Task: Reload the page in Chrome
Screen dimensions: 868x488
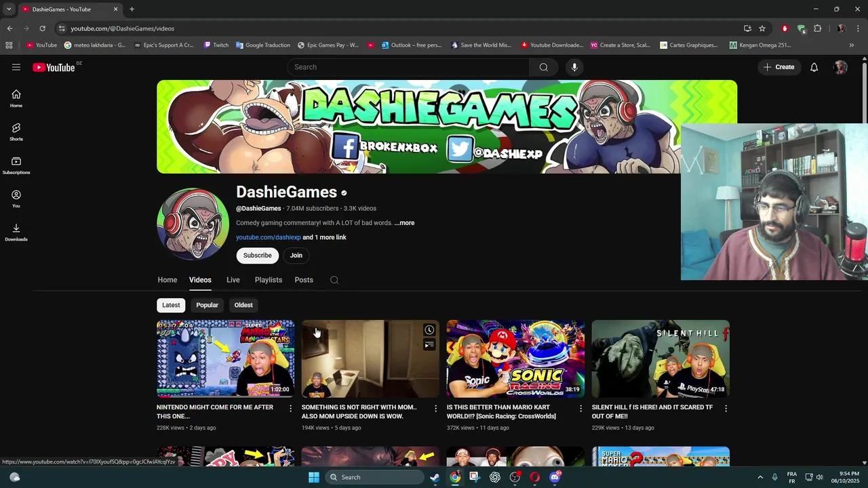Action: click(x=42, y=28)
